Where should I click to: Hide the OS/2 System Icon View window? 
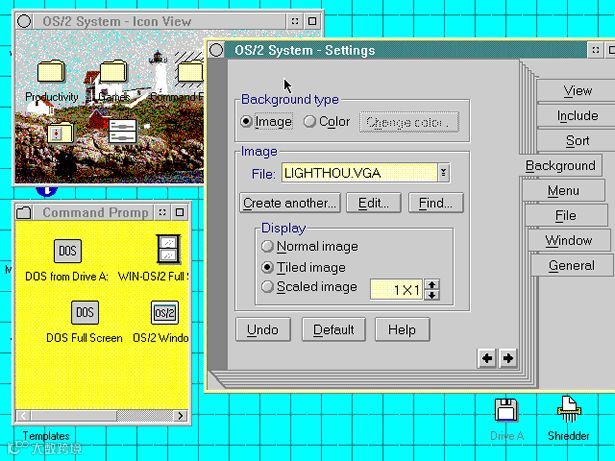point(295,21)
